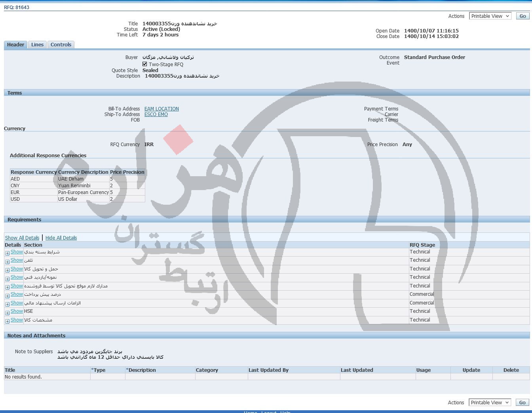The image size is (532, 413).
Task: Toggle the Two-Stage RFQ checkbox
Action: click(x=145, y=64)
